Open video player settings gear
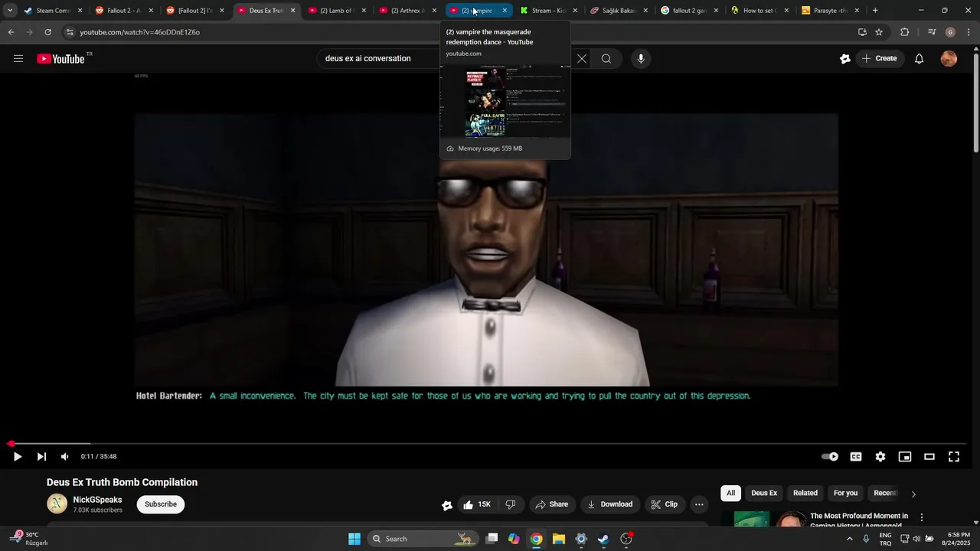The height and width of the screenshot is (551, 980). (880, 457)
